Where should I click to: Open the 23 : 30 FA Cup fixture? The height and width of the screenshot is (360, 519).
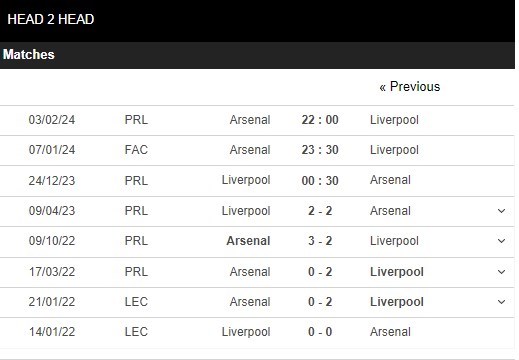pos(320,150)
